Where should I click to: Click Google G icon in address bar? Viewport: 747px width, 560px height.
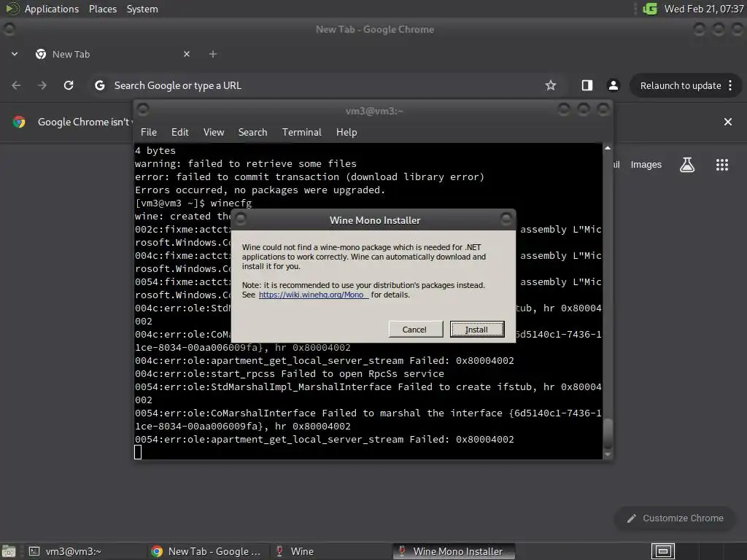click(99, 85)
